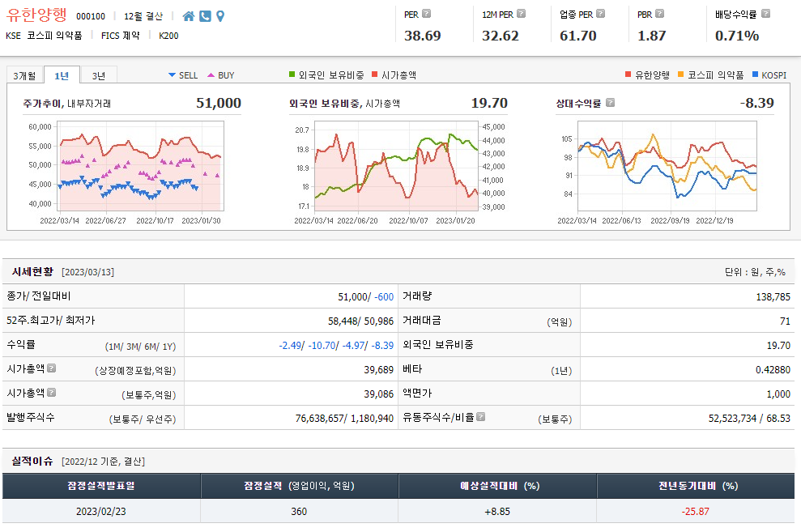
Task: Open help icon beside 상대수익률 title
Action: pyautogui.click(x=610, y=103)
